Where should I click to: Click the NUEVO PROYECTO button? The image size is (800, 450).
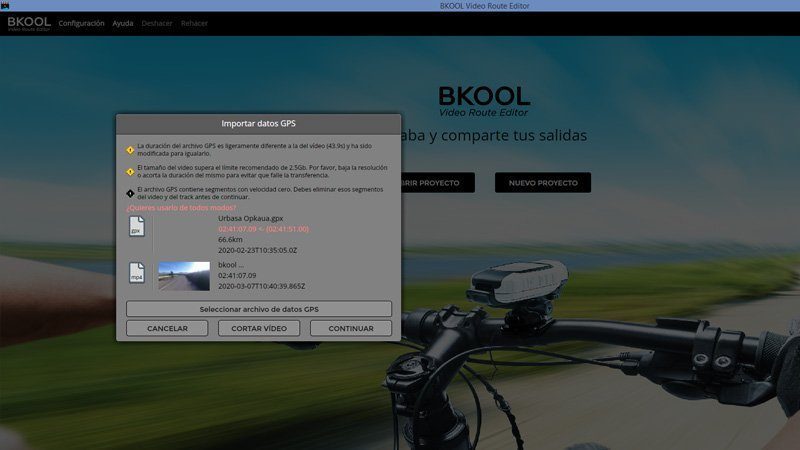[x=542, y=183]
